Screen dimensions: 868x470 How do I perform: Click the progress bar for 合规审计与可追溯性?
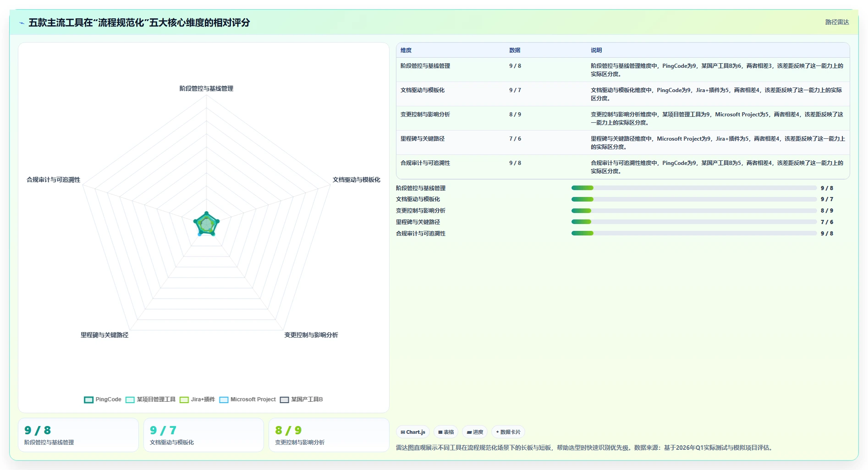point(694,233)
